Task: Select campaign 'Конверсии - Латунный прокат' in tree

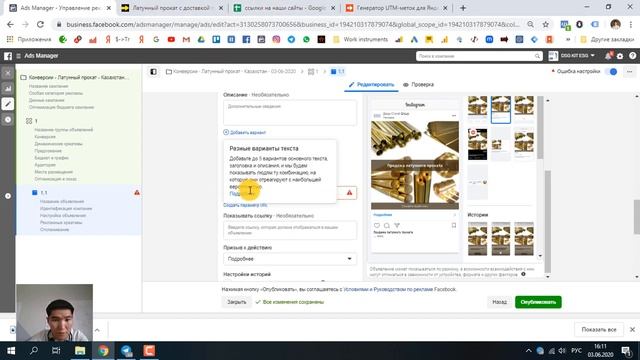Action: [79, 77]
